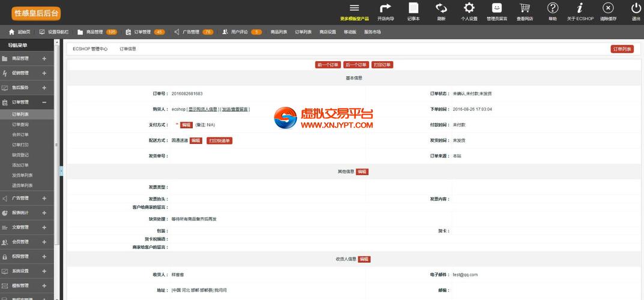644x300 pixels.
Task: Click the icon beside sidebar 售后服务
Action: (5, 88)
